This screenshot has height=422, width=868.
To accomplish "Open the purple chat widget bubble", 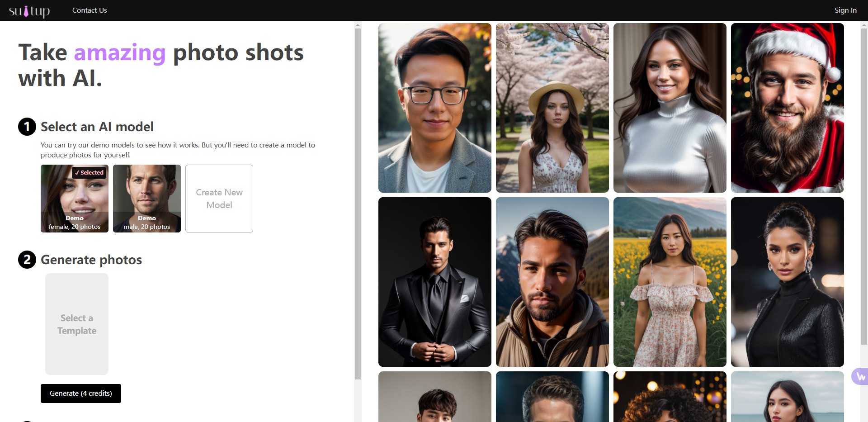I will click(x=860, y=376).
